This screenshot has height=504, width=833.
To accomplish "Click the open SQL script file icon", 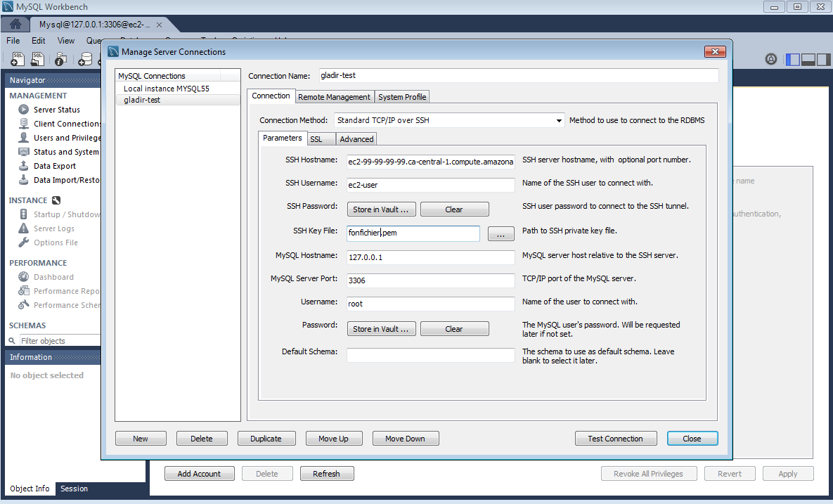I will pyautogui.click(x=39, y=60).
